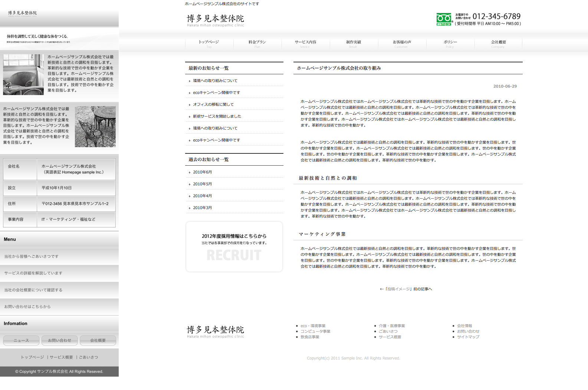Click the green free-dial phone icon
This screenshot has height=390, width=588.
click(444, 19)
